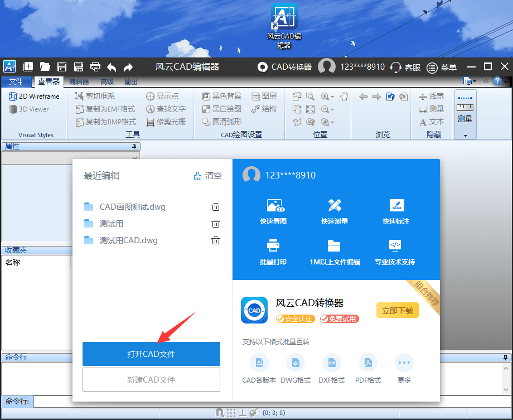The width and height of the screenshot is (513, 420).
Task: Open recent file 测试用CAD.dwg
Action: pos(129,240)
